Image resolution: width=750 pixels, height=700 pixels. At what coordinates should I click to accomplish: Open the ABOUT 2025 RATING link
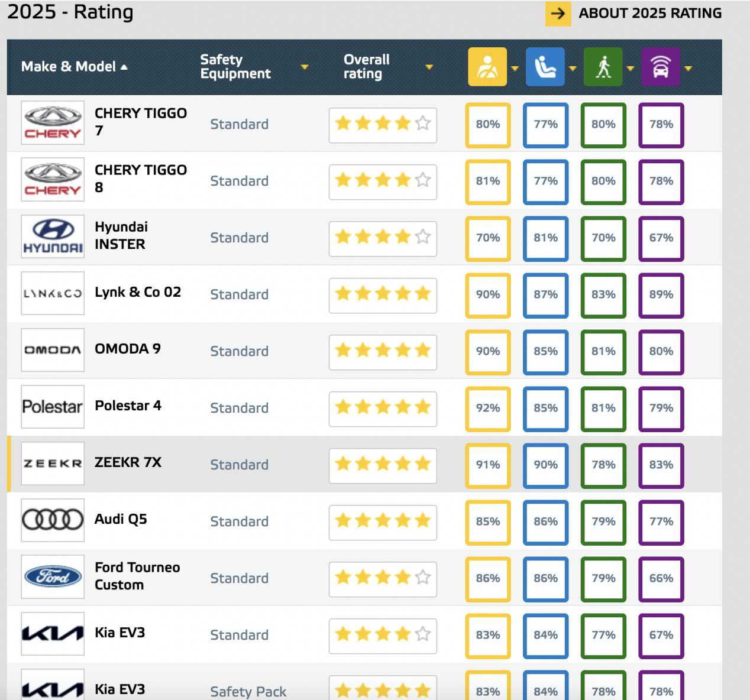click(x=633, y=13)
